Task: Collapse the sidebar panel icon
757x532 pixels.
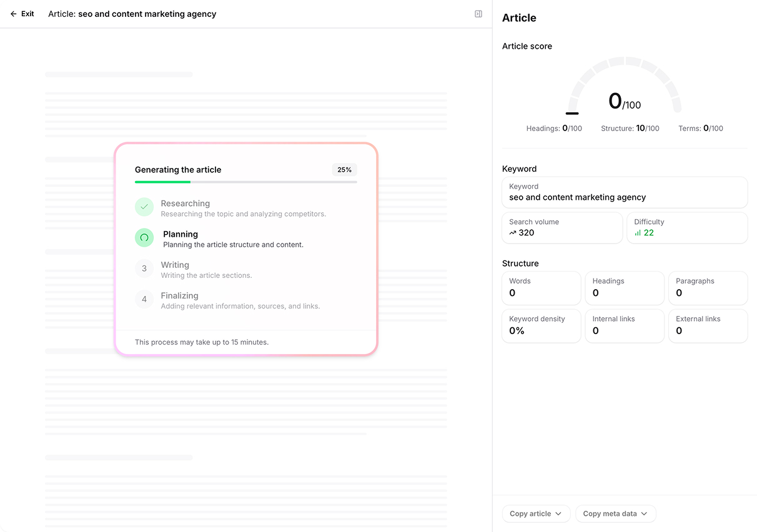Action: [478, 14]
